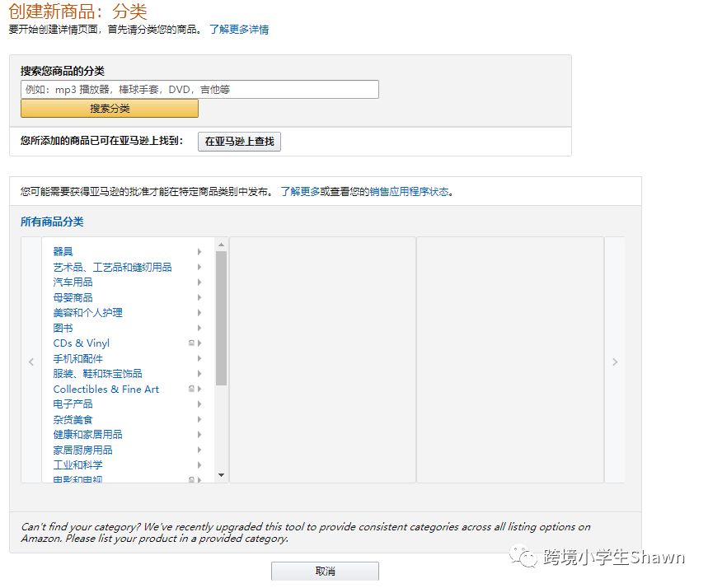The height and width of the screenshot is (588, 708).
Task: Select the 电子产品 category
Action: click(73, 404)
